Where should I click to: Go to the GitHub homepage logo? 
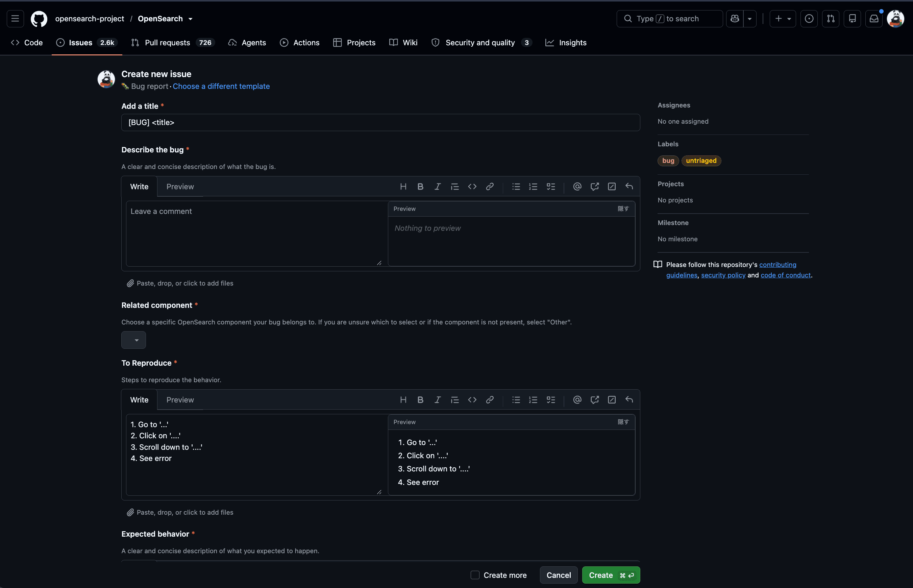tap(39, 19)
